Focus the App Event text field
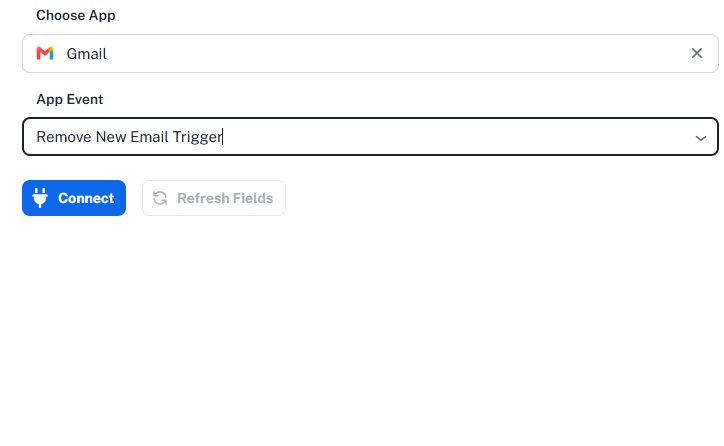724x446 pixels. pos(370,137)
